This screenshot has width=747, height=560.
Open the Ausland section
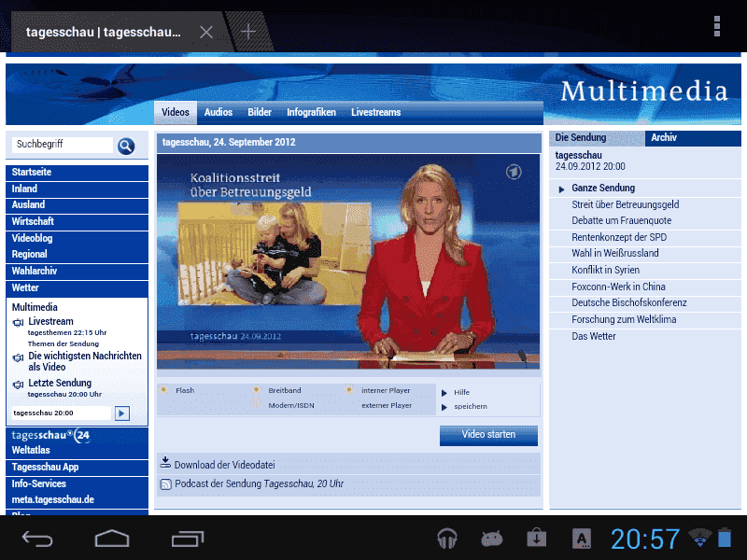pos(77,205)
